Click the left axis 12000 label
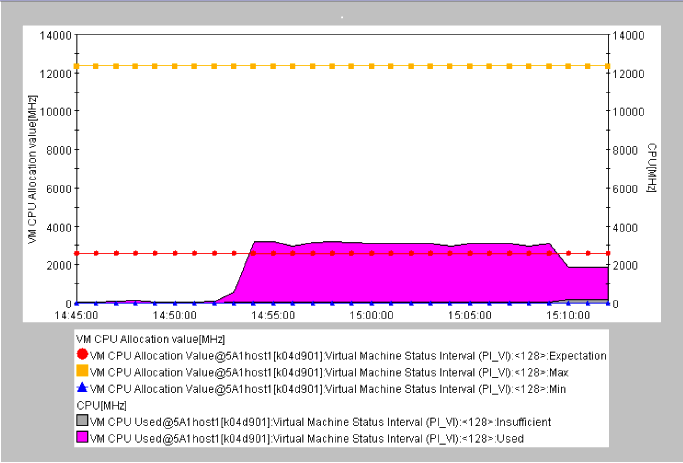This screenshot has height=463, width=683. 55,74
